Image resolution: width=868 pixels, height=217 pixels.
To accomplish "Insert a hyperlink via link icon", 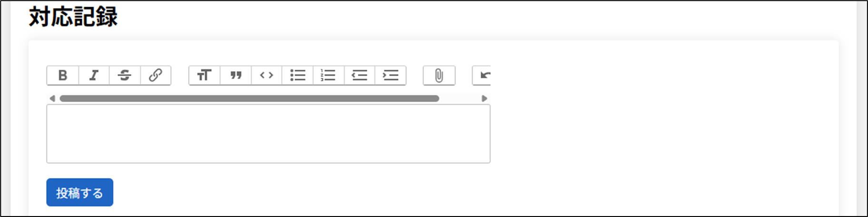I will click(x=156, y=75).
